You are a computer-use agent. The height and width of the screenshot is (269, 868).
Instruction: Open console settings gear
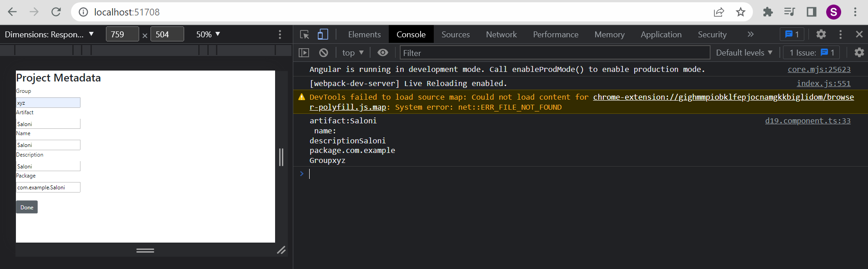pos(859,53)
